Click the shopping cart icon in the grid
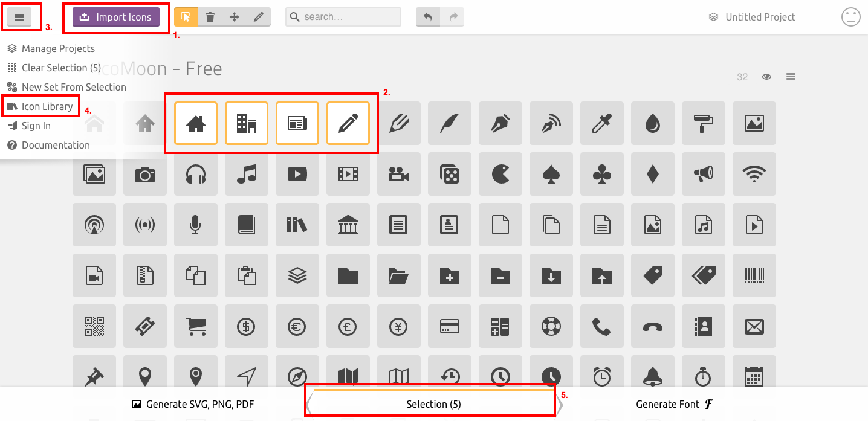This screenshot has height=421, width=868. coord(196,326)
